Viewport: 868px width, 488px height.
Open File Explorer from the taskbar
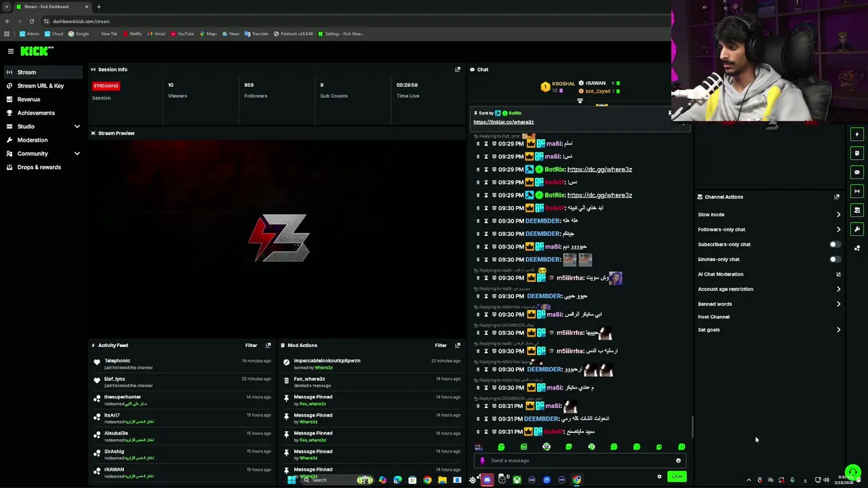442,480
